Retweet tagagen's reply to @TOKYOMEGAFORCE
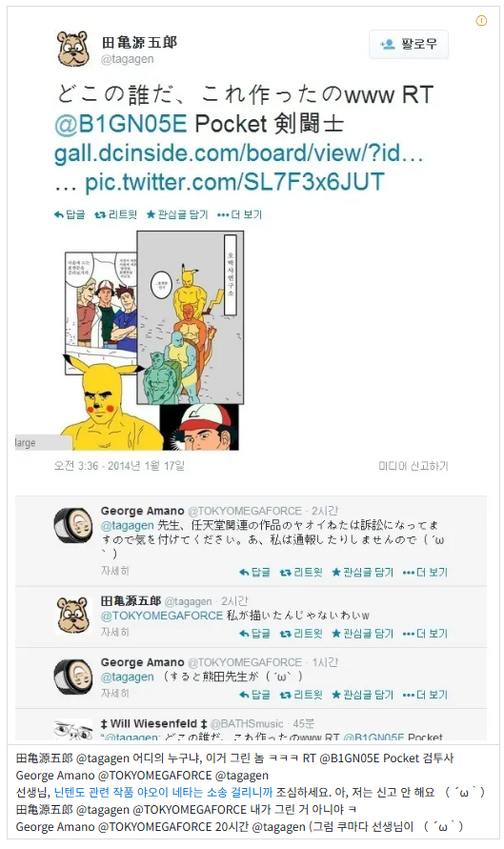Screen dimensions: 504x849 coord(301,633)
